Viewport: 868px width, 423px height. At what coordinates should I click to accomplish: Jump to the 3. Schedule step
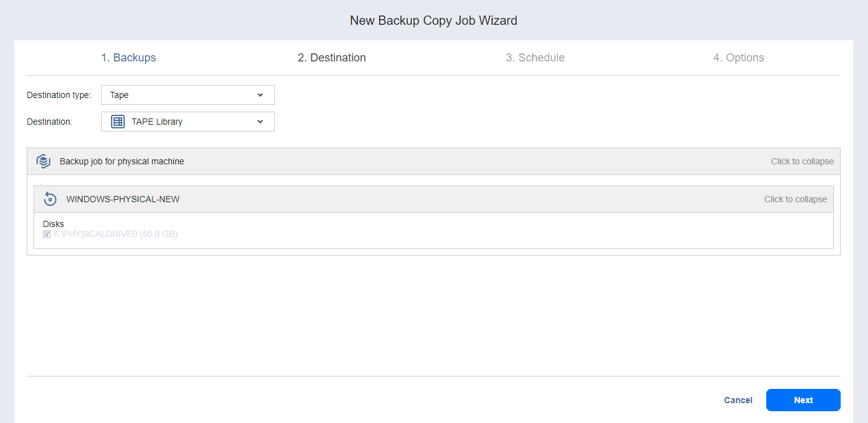tap(535, 58)
